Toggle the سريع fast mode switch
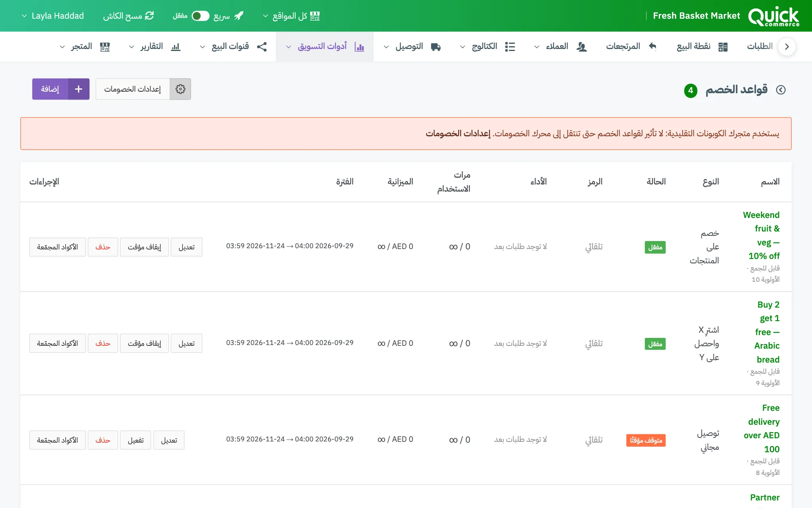The image size is (812, 508). click(x=200, y=16)
